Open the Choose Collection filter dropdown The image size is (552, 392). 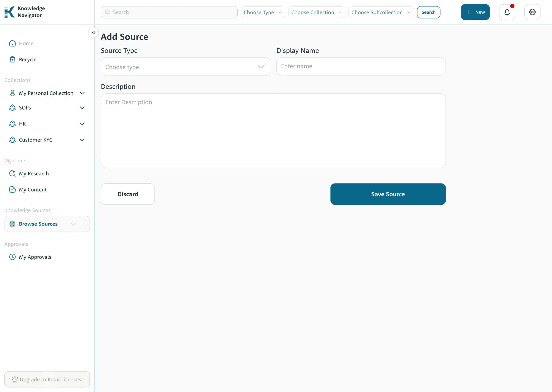click(x=317, y=12)
